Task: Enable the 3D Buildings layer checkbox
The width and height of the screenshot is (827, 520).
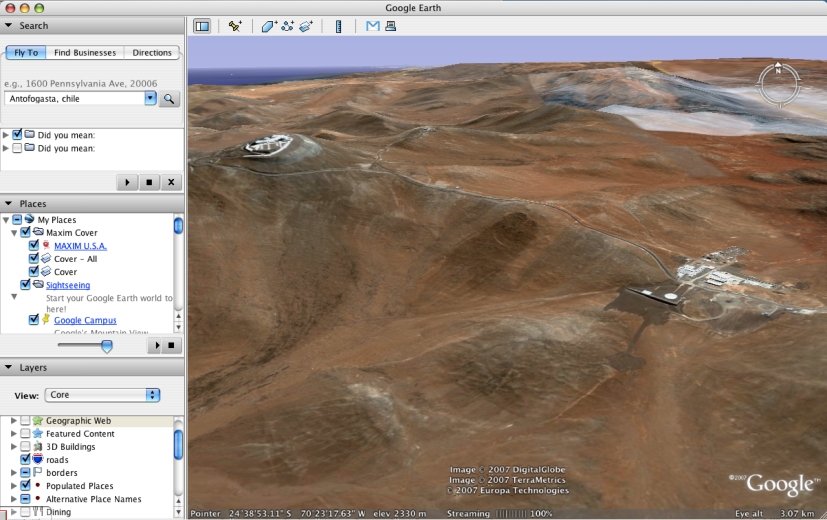Action: pos(25,446)
